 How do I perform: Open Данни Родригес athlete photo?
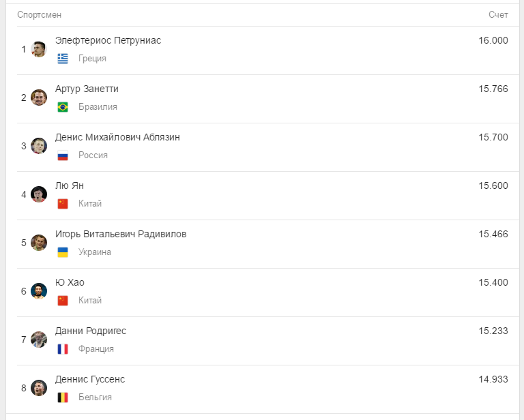39,340
